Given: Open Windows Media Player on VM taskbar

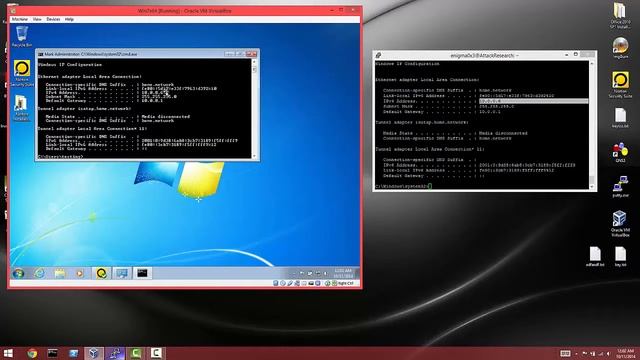Looking at the screenshot, I should (x=80, y=273).
